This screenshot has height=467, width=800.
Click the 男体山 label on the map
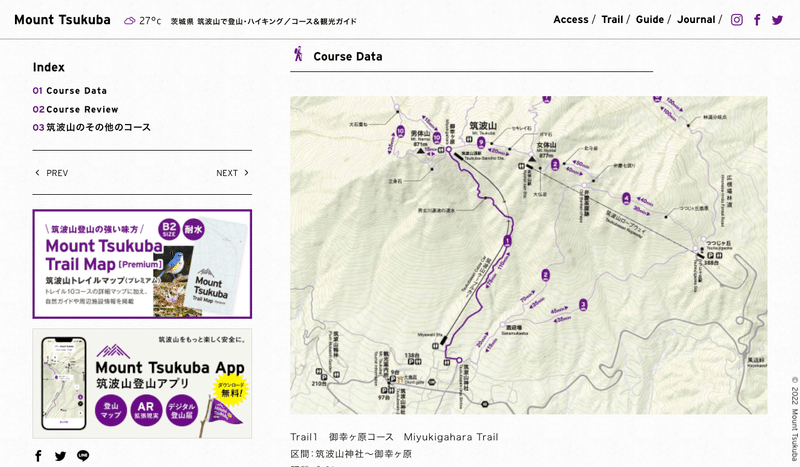pyautogui.click(x=420, y=134)
